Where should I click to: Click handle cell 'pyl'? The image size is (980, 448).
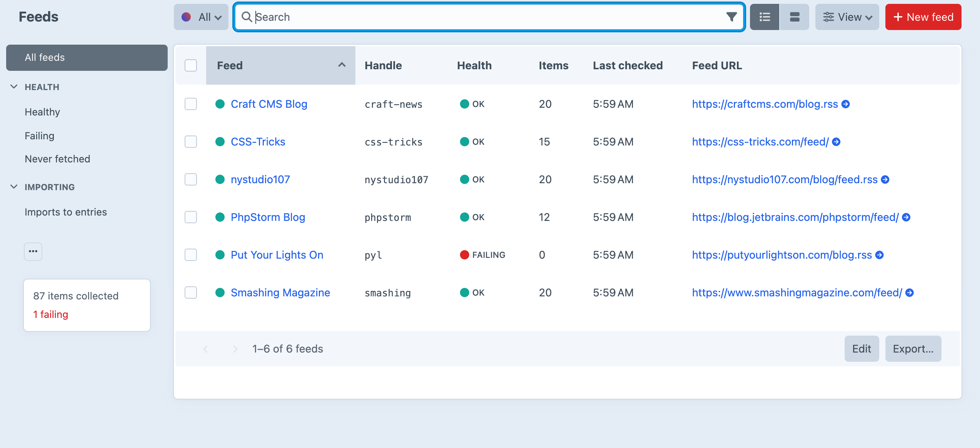(x=373, y=255)
